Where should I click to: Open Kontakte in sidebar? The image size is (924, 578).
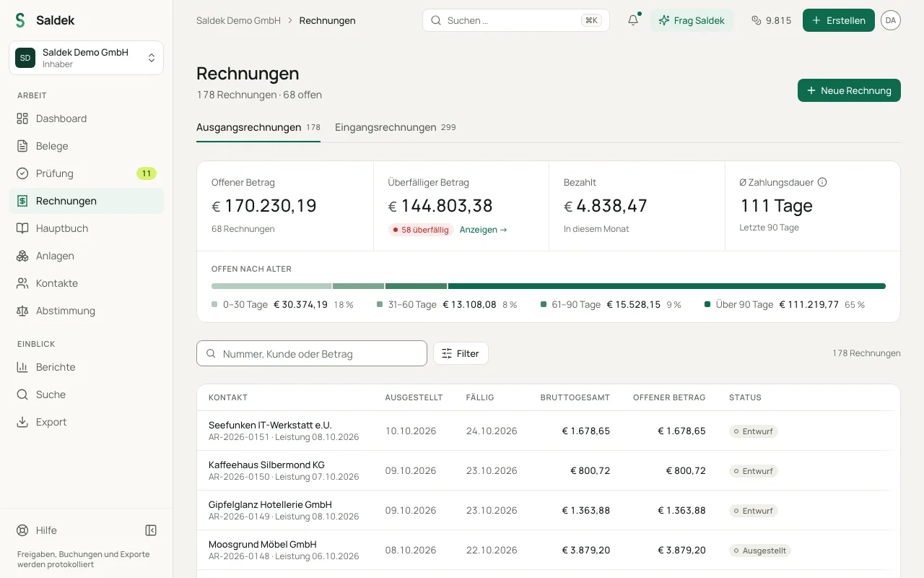click(x=86, y=283)
